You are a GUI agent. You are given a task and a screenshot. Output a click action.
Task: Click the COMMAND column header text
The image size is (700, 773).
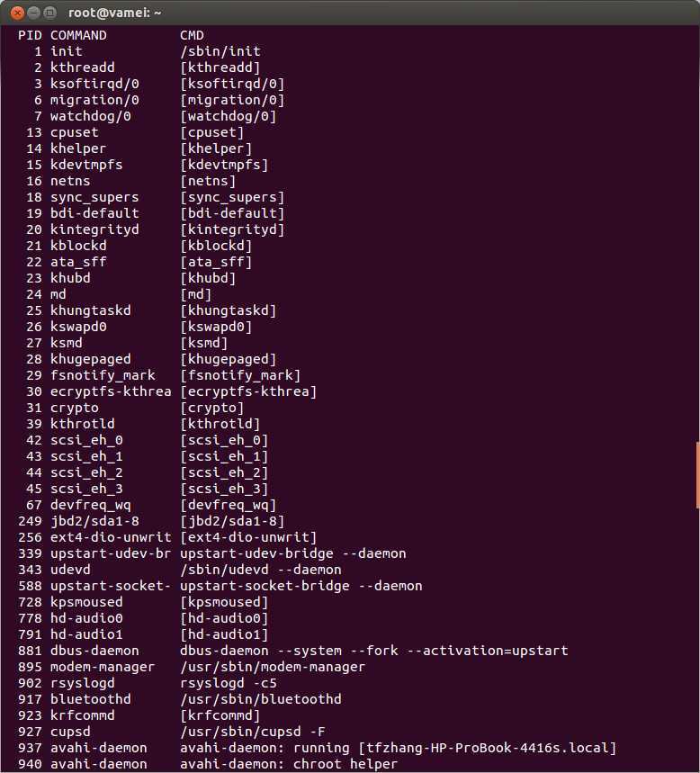click(x=78, y=35)
